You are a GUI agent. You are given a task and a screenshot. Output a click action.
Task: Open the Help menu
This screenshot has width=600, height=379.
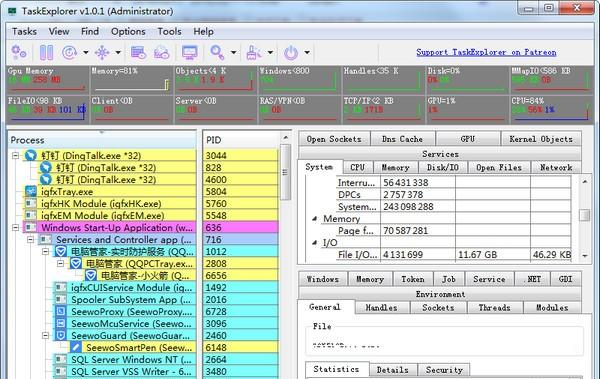coord(203,31)
